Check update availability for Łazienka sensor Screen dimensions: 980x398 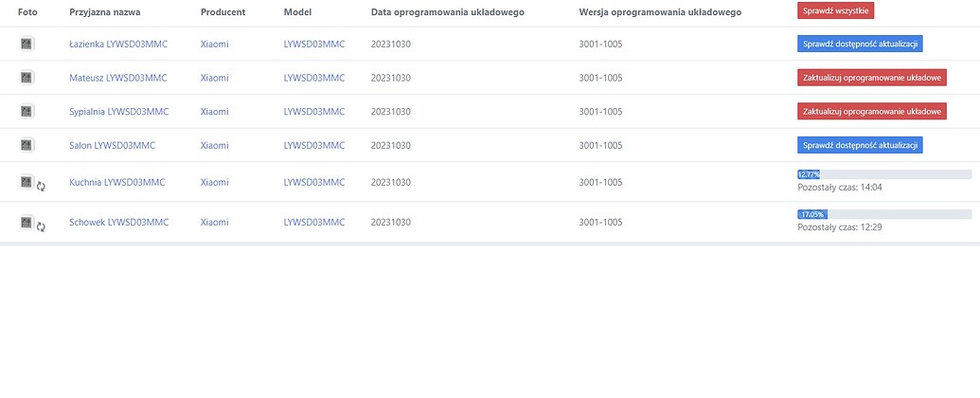pyautogui.click(x=860, y=44)
